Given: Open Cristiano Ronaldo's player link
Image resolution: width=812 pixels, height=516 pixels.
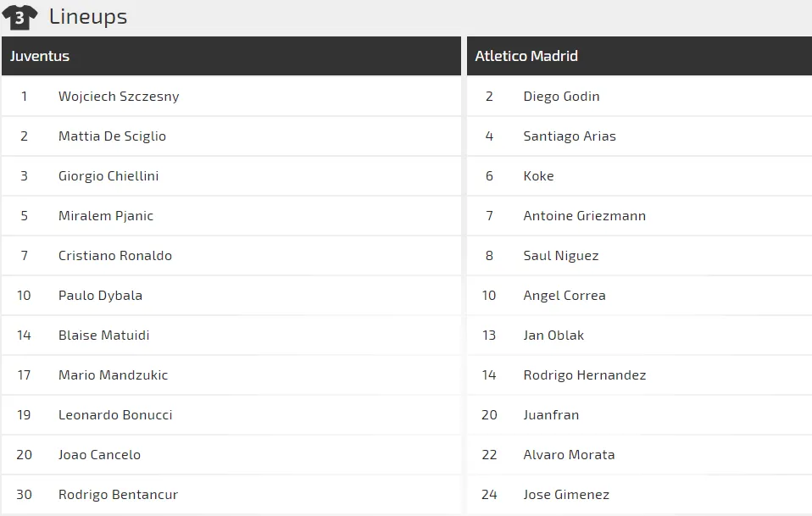Looking at the screenshot, I should point(115,256).
